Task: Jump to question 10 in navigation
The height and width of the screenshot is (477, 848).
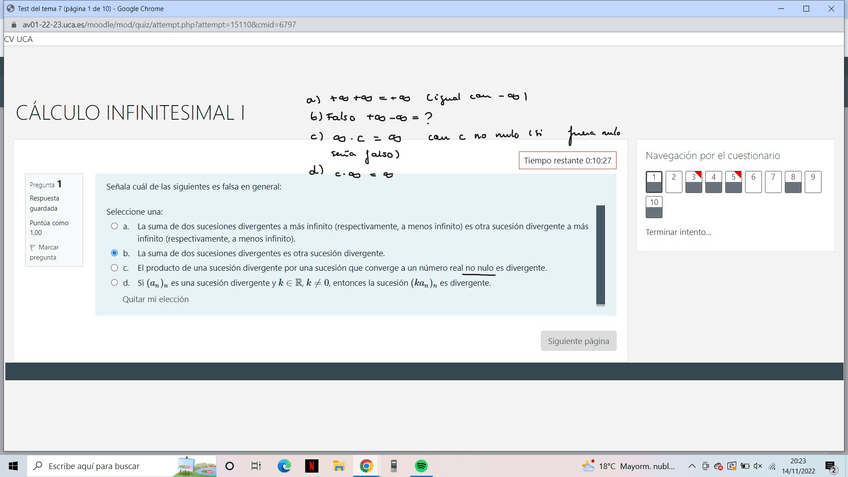Action: point(654,207)
